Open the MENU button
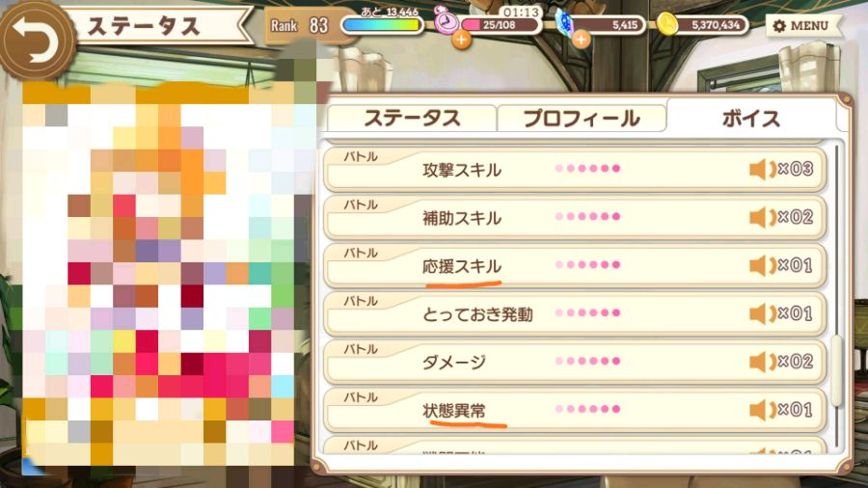This screenshot has height=488, width=868. click(x=801, y=25)
